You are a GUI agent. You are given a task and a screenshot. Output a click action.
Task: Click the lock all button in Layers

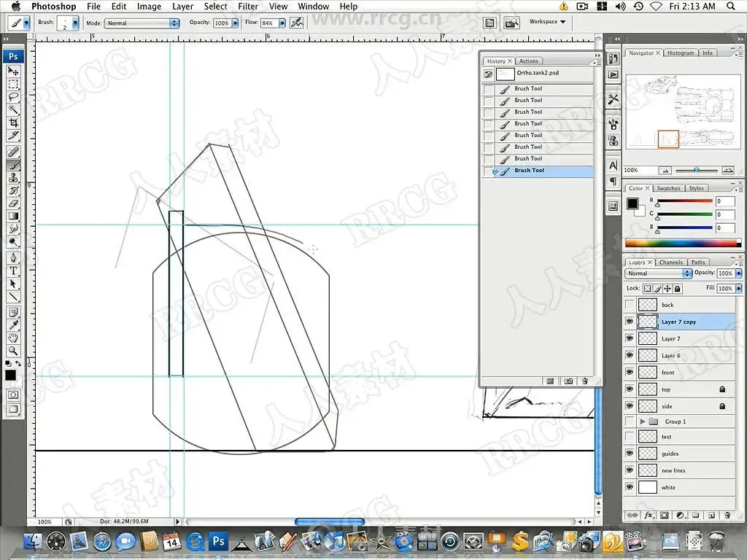[x=678, y=289]
